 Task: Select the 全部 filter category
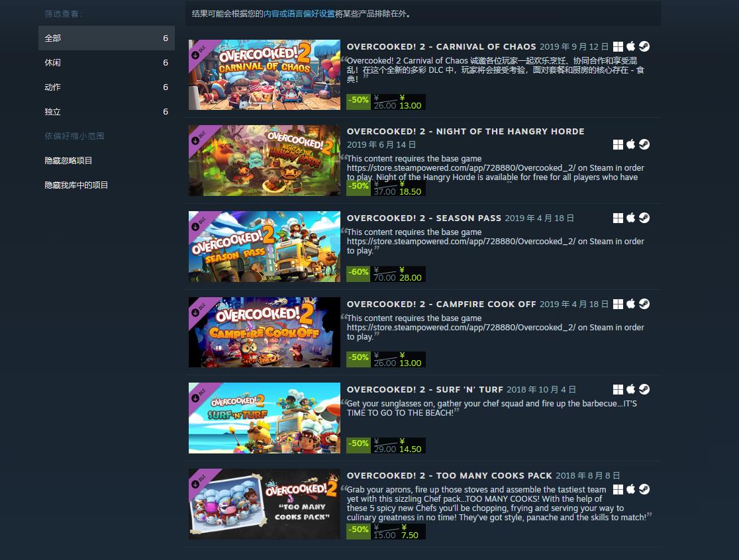[107, 38]
